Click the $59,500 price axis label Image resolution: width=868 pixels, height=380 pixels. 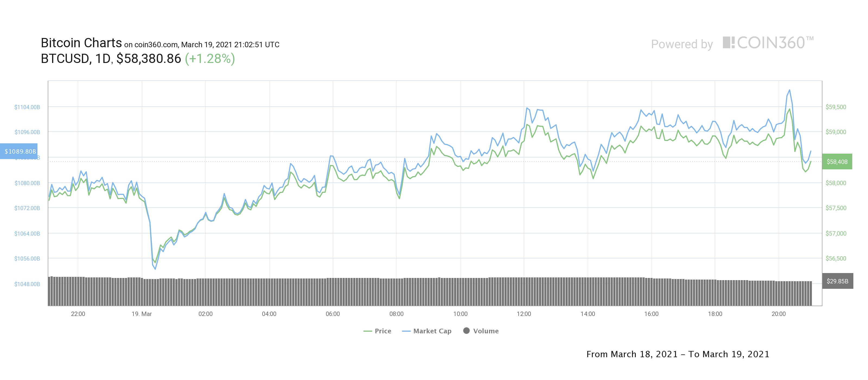pos(836,107)
